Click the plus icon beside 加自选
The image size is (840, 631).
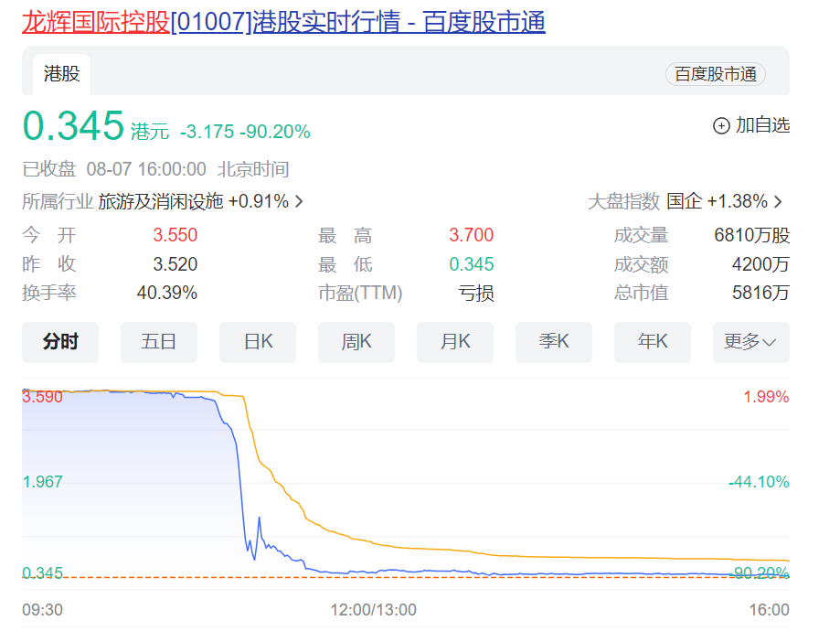721,125
